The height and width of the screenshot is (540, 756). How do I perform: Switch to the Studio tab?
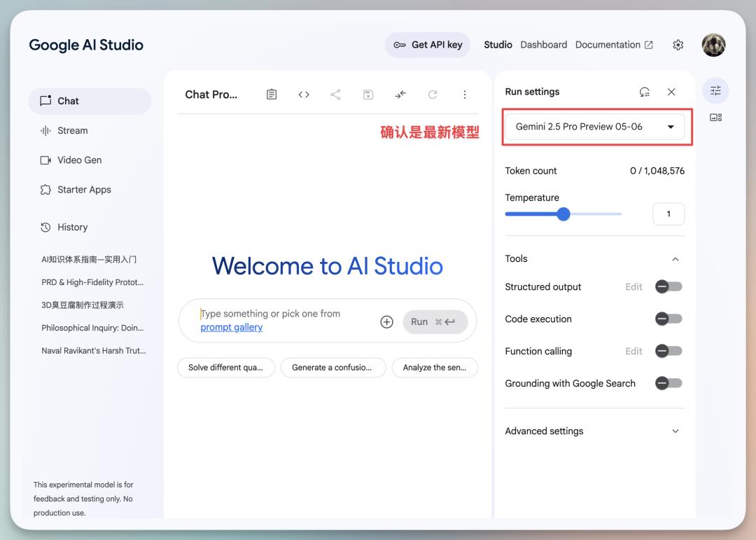pyautogui.click(x=498, y=45)
